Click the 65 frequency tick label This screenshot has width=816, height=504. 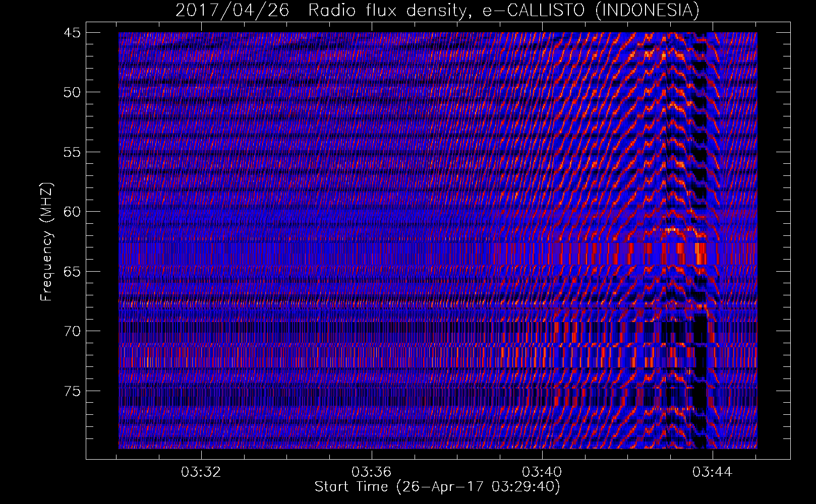[72, 272]
